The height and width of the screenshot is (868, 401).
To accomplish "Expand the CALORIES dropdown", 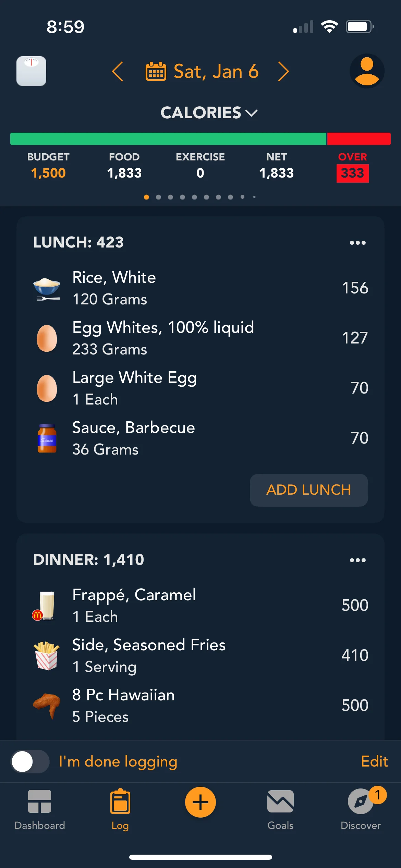I will [x=209, y=113].
